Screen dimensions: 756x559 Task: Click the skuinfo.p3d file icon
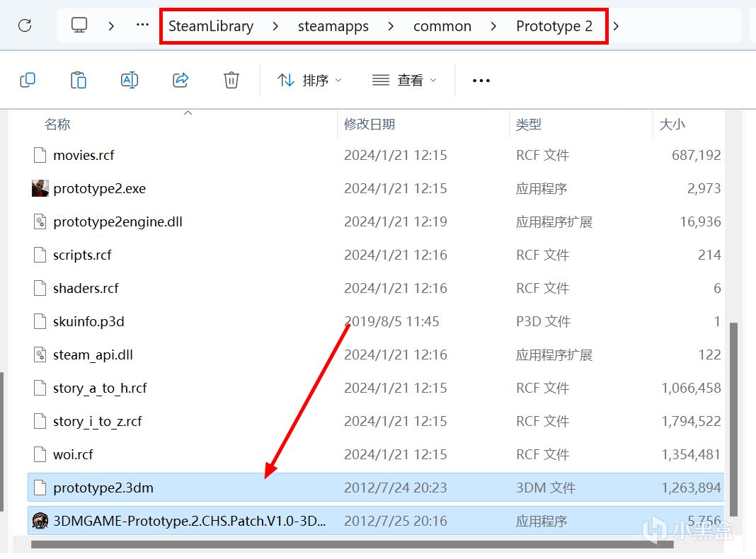coord(40,321)
